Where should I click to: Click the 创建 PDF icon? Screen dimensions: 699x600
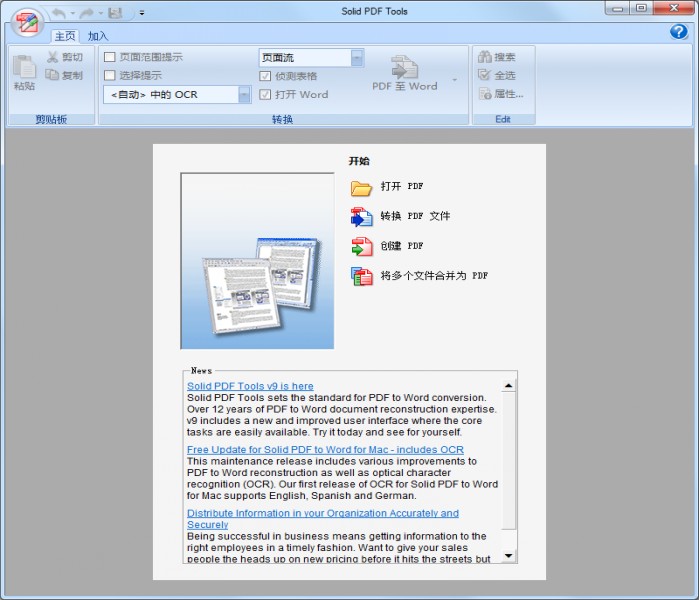pos(362,247)
